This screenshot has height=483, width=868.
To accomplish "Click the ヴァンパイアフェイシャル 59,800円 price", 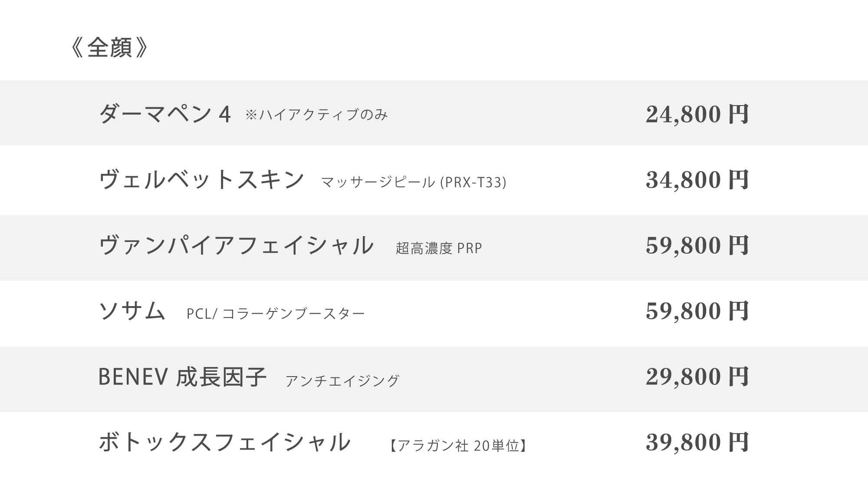I will (x=697, y=245).
